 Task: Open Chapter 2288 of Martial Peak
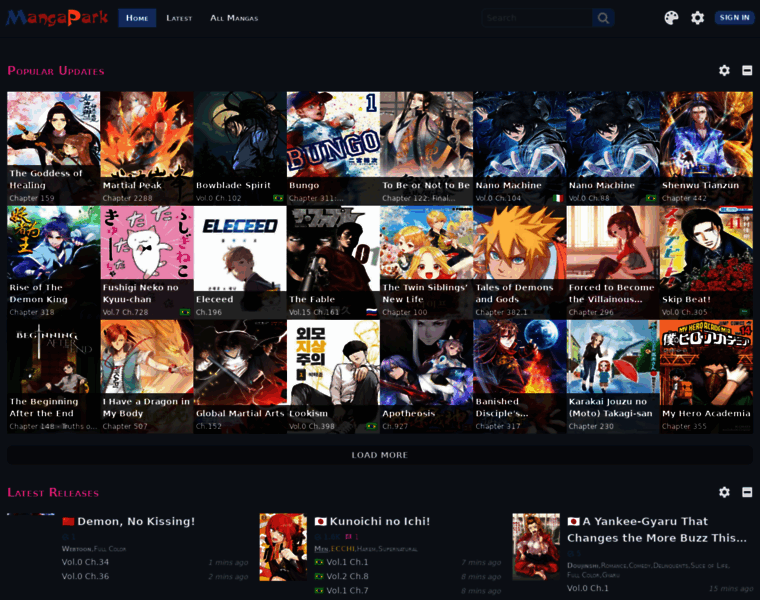click(x=127, y=198)
